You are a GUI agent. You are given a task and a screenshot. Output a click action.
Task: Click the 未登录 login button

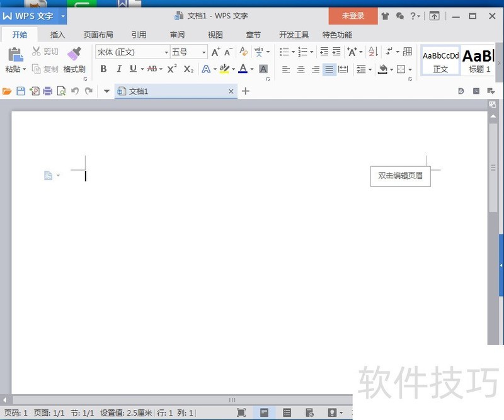tap(353, 16)
